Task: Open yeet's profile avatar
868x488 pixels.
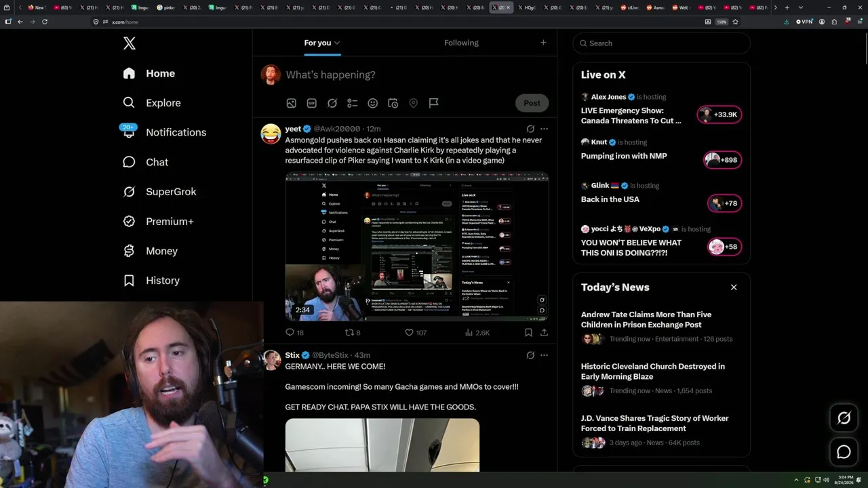Action: 271,134
